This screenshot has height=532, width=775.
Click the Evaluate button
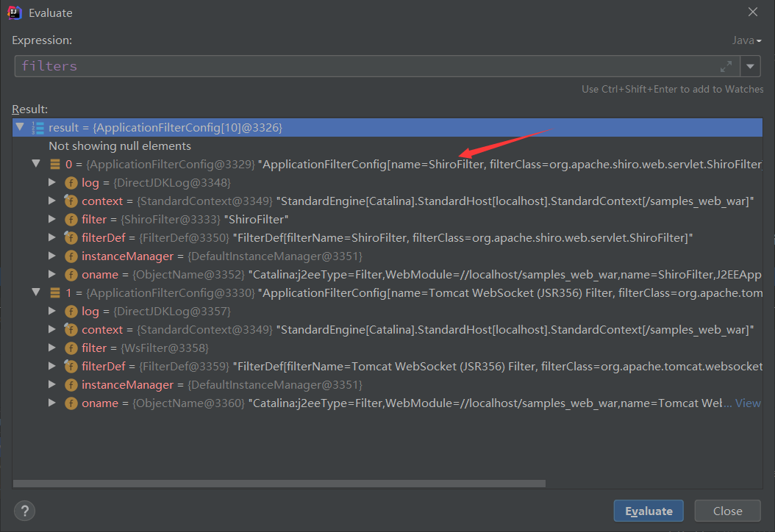(x=649, y=511)
